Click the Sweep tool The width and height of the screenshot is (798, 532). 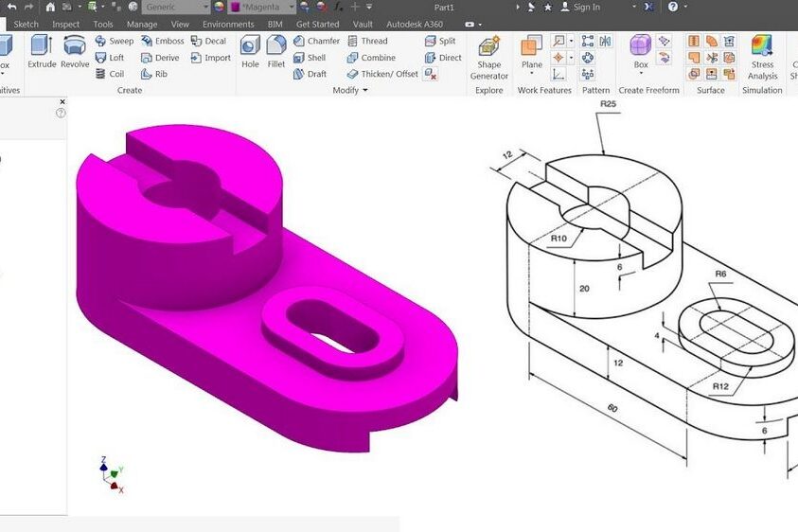pos(115,42)
